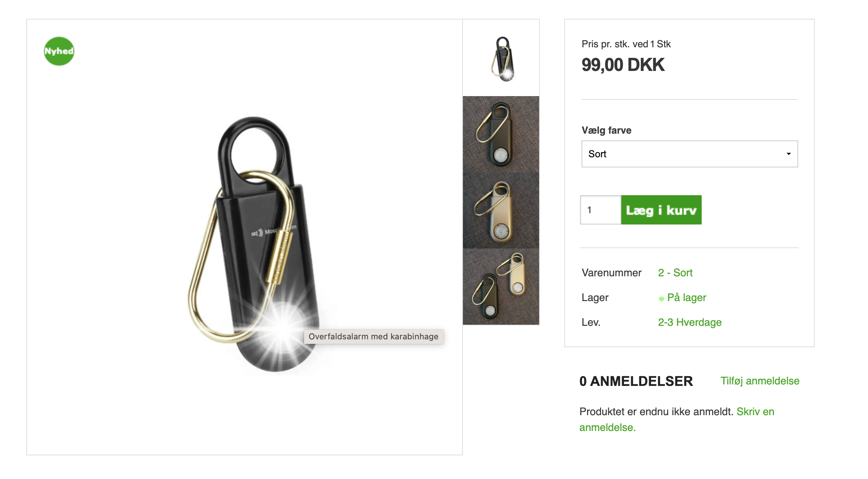View the gold alarm thumbnail
This screenshot has height=479, width=868.
[501, 210]
